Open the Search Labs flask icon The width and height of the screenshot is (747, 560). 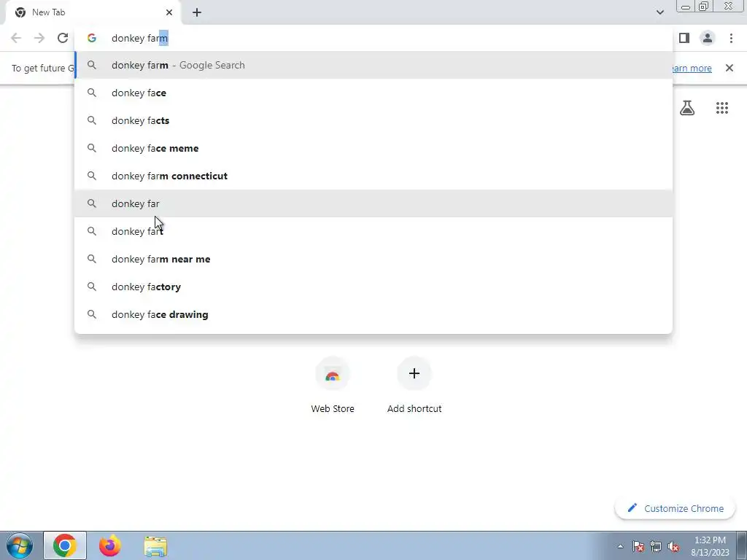tap(687, 108)
